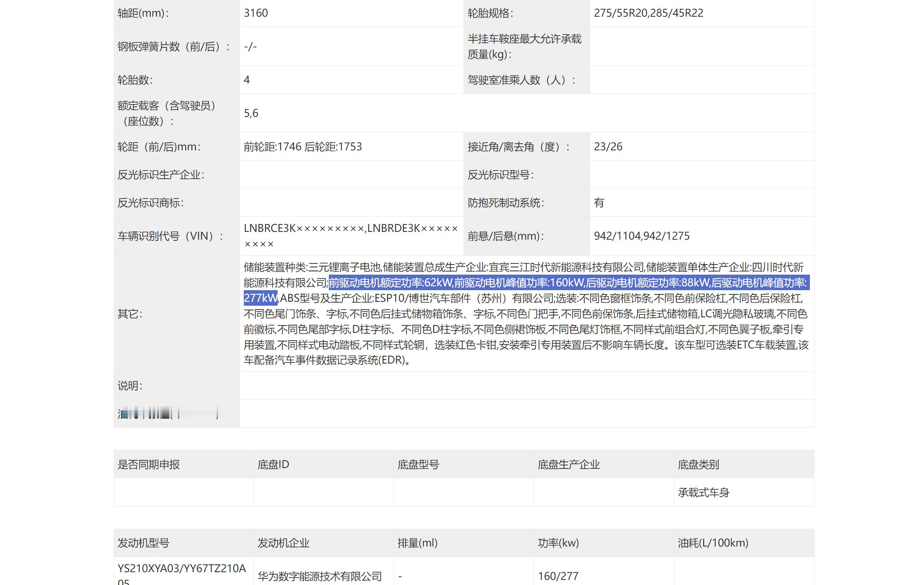Select the tire spec 275/55R20,285/45R22
The width and height of the screenshot is (924, 585).
click(x=648, y=13)
